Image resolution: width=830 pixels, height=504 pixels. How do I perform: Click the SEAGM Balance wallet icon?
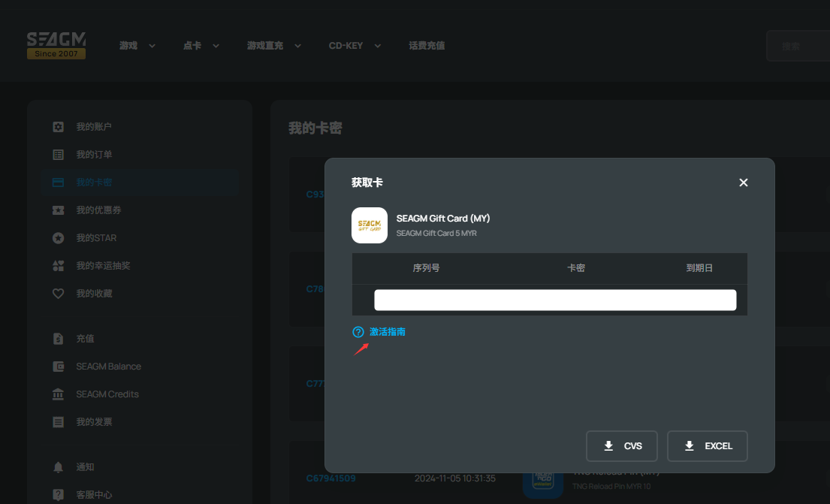[59, 367]
